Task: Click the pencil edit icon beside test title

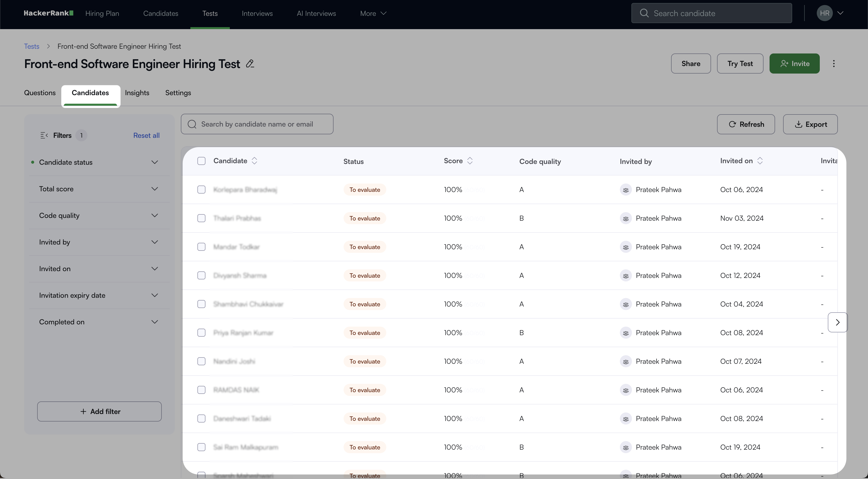Action: pos(250,64)
